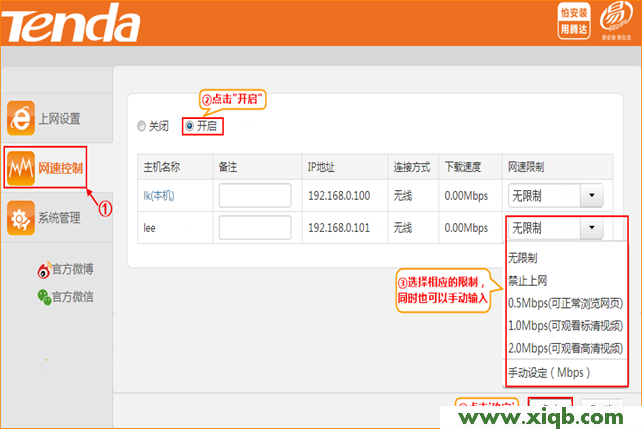Click the 备注 input field for lee
This screenshot has width=642, height=429.
point(254,228)
